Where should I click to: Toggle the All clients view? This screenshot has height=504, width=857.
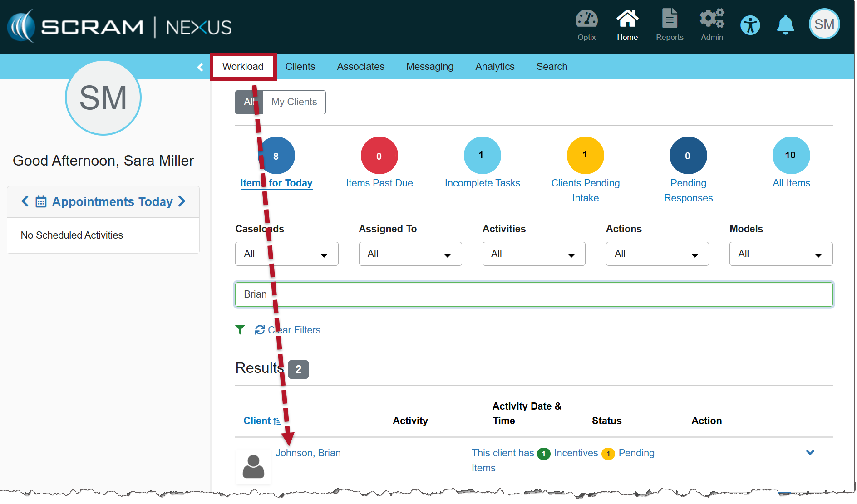[249, 102]
